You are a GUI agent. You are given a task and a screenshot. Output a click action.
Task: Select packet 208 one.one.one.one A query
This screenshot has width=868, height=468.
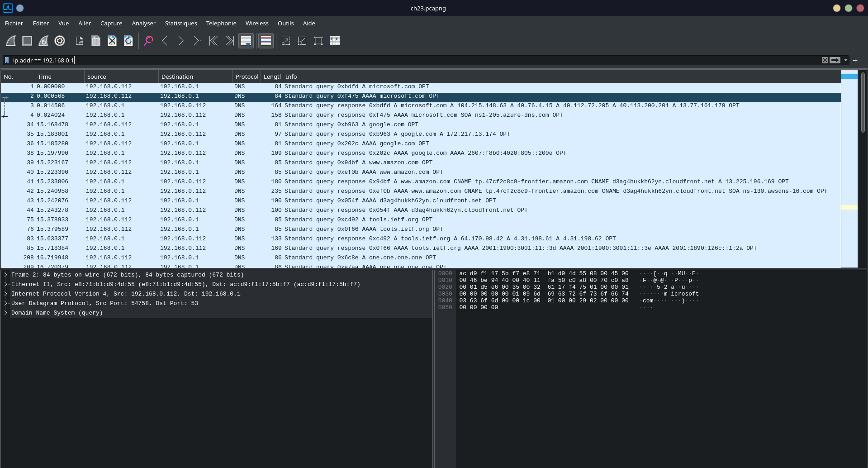(x=421, y=258)
